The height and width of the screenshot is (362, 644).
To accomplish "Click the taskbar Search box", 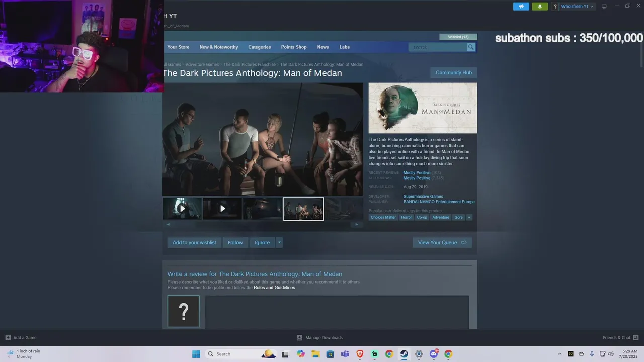I will 242,354.
